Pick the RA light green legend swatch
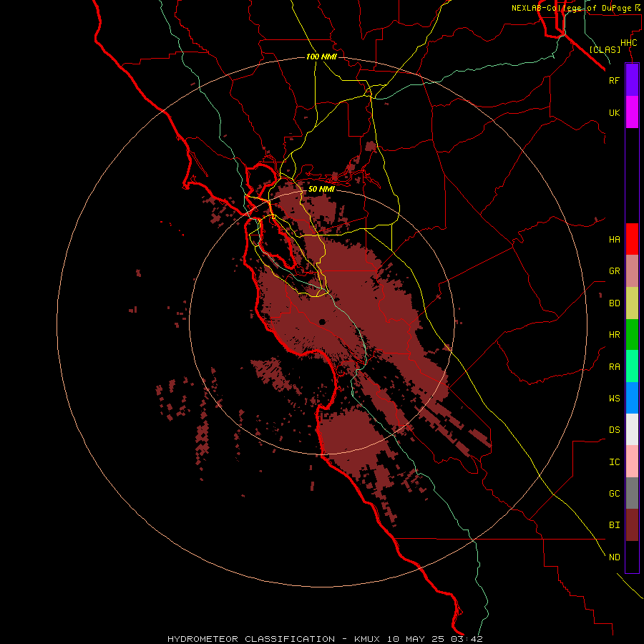 point(632,366)
